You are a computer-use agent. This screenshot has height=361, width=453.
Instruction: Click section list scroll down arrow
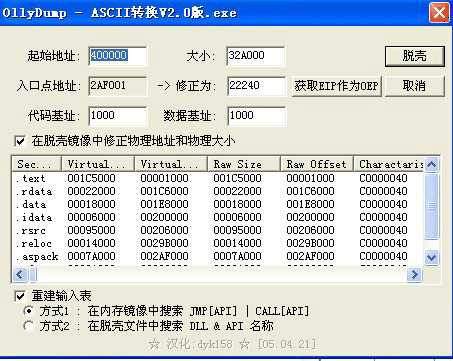point(432,257)
